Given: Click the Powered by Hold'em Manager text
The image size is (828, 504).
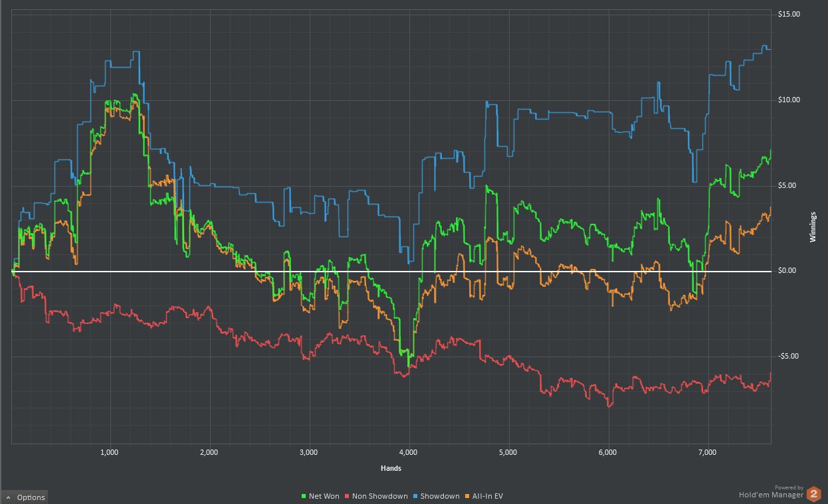Looking at the screenshot, I should (x=771, y=491).
